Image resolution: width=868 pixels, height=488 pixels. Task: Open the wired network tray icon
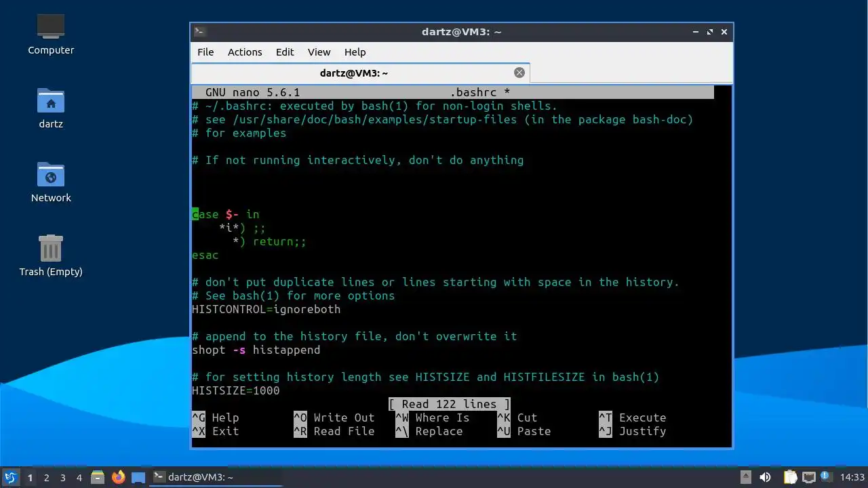pos(808,477)
